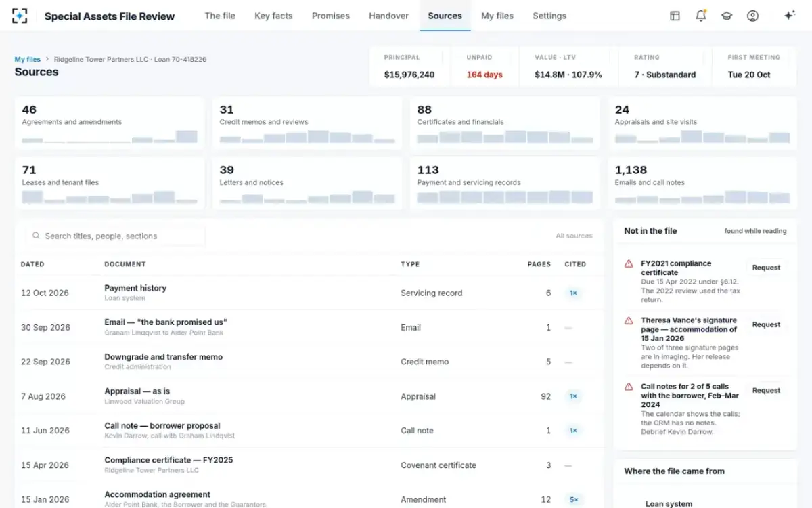
Task: Select the Certificates and financials card
Action: click(505, 123)
